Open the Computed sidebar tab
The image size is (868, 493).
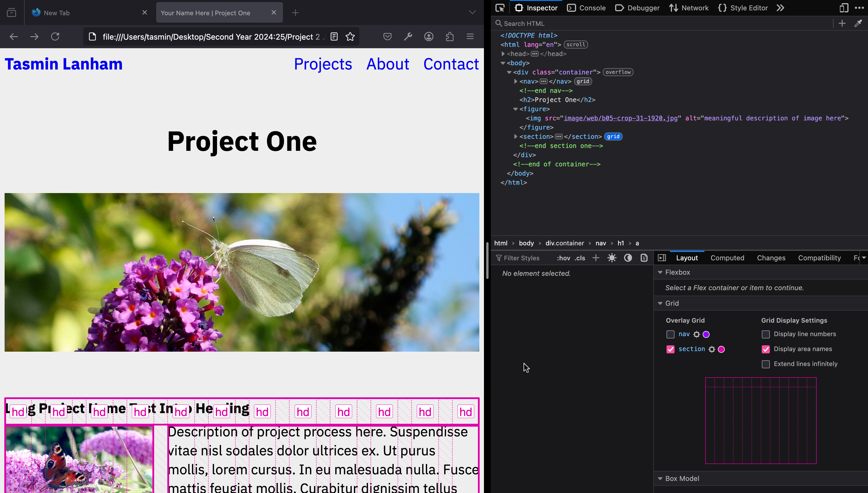727,258
